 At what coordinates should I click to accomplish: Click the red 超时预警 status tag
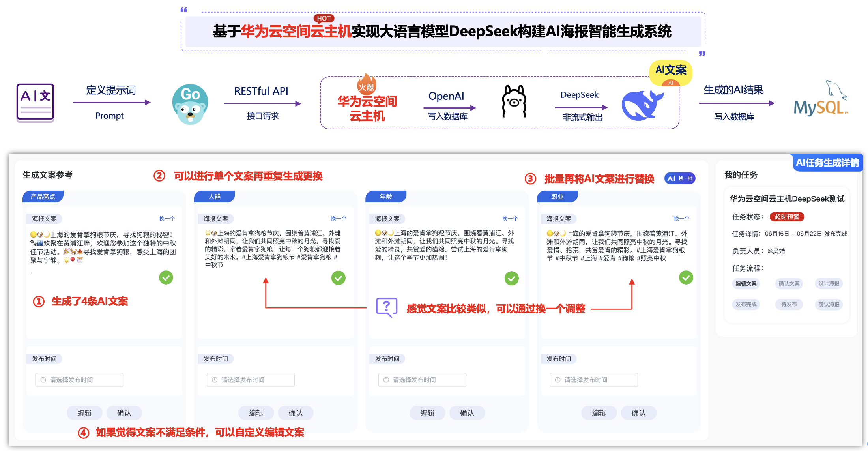[787, 217]
